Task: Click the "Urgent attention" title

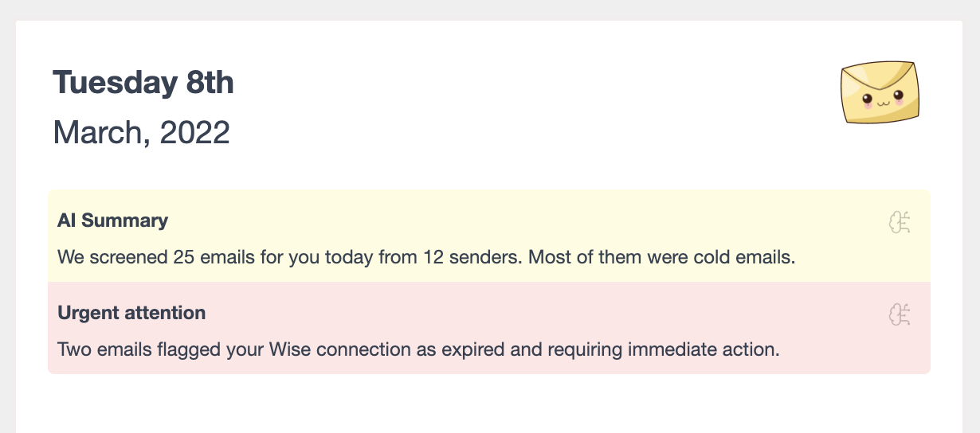Action: [131, 313]
